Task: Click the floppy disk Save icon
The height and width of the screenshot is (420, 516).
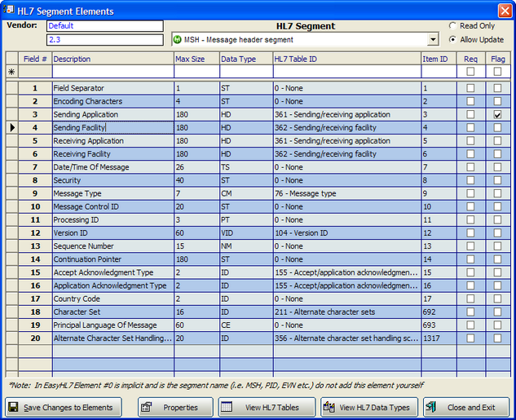Action: tap(14, 407)
